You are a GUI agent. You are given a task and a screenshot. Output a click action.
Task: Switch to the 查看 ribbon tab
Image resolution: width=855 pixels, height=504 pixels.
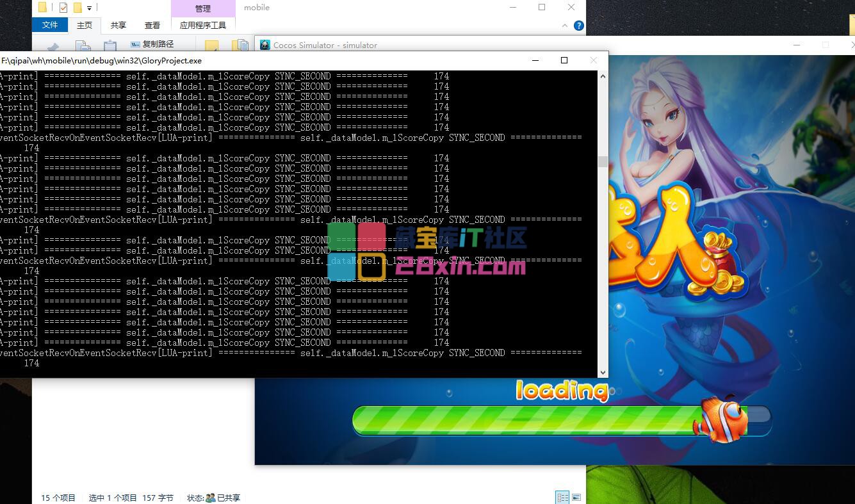(x=152, y=25)
